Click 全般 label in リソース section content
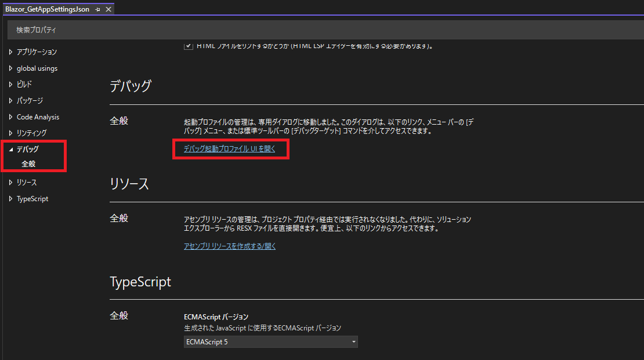 tap(119, 218)
